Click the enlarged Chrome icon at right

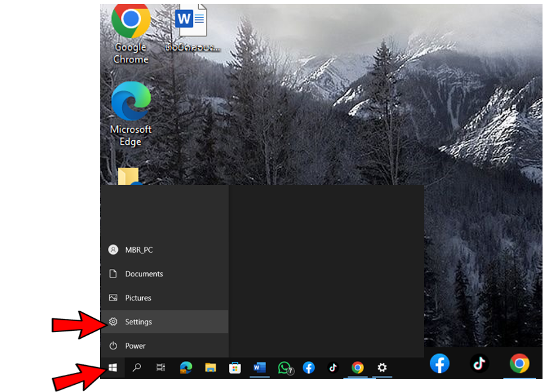pyautogui.click(x=519, y=363)
